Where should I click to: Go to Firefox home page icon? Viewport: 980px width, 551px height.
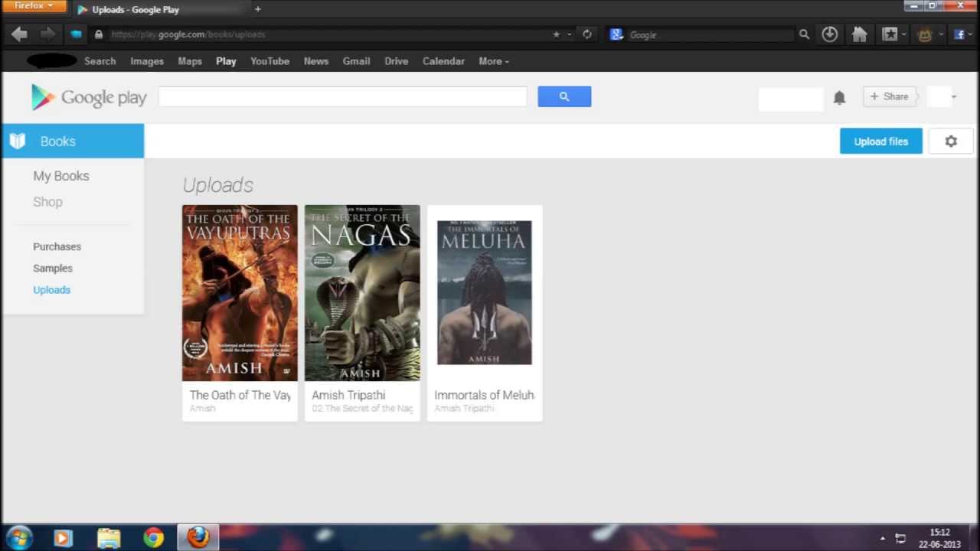tap(860, 34)
